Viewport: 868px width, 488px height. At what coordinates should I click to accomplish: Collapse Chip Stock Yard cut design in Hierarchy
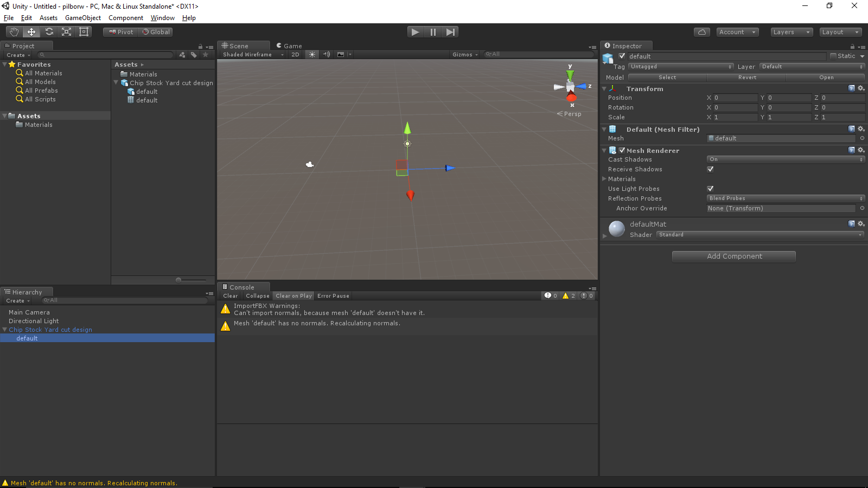pos(5,330)
